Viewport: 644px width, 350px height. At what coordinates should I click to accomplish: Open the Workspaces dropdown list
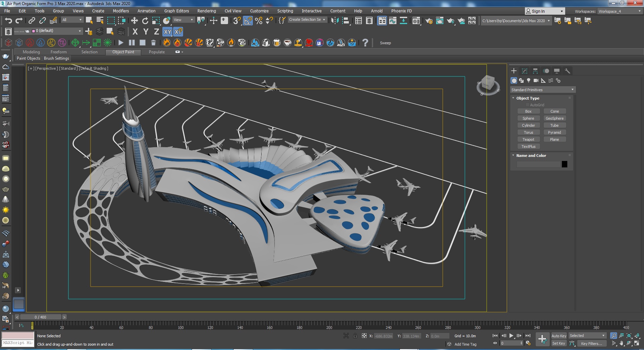pos(620,11)
